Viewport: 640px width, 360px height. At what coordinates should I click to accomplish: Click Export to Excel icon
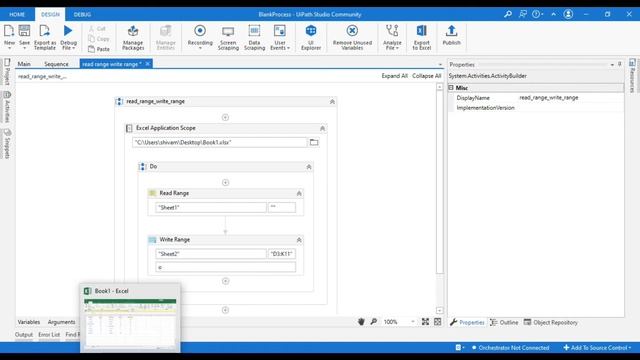[x=422, y=31]
